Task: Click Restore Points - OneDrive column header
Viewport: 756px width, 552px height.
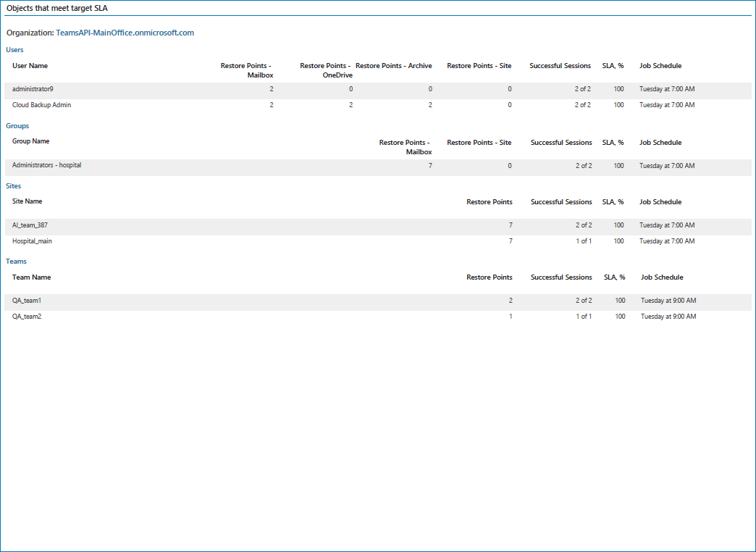Action: click(x=326, y=70)
